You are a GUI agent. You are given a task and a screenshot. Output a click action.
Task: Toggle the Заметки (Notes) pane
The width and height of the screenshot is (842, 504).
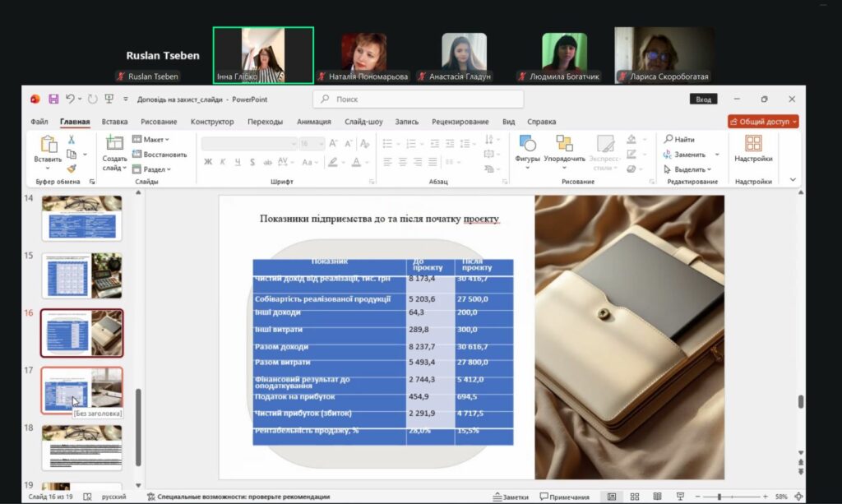click(511, 497)
